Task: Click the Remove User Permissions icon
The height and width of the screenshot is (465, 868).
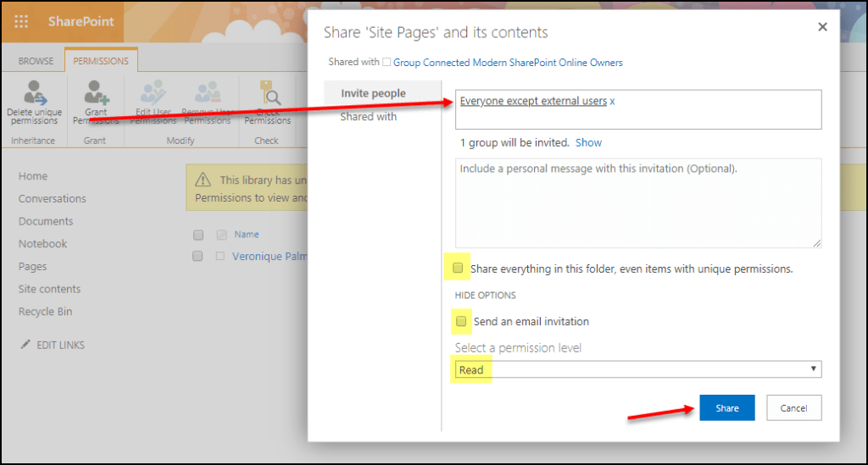Action: 207,93
